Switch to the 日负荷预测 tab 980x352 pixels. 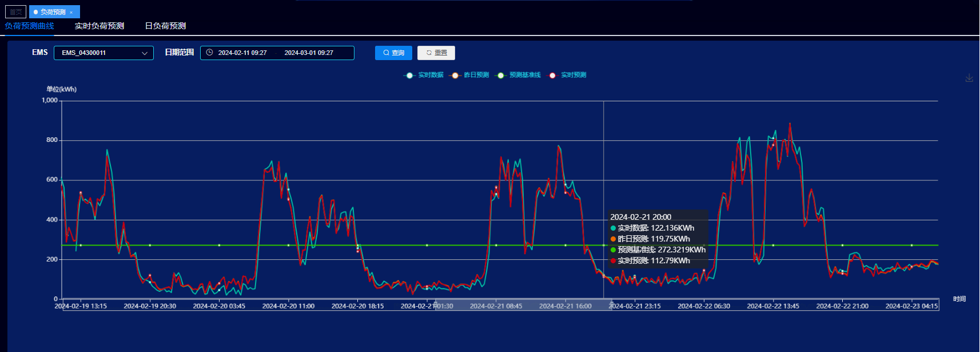point(165,26)
